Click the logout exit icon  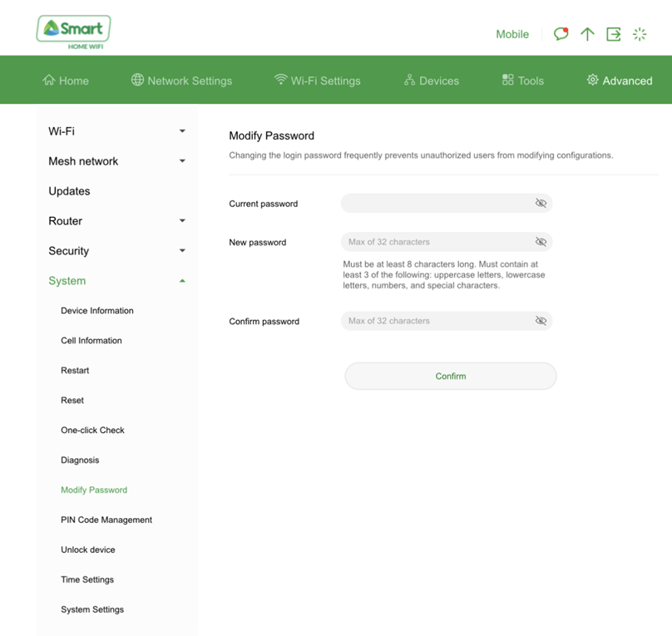[x=614, y=34]
